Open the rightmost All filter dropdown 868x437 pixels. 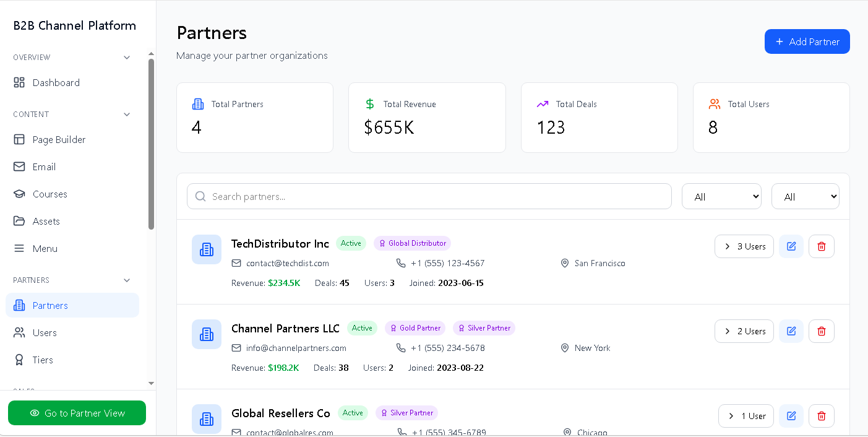coord(805,197)
